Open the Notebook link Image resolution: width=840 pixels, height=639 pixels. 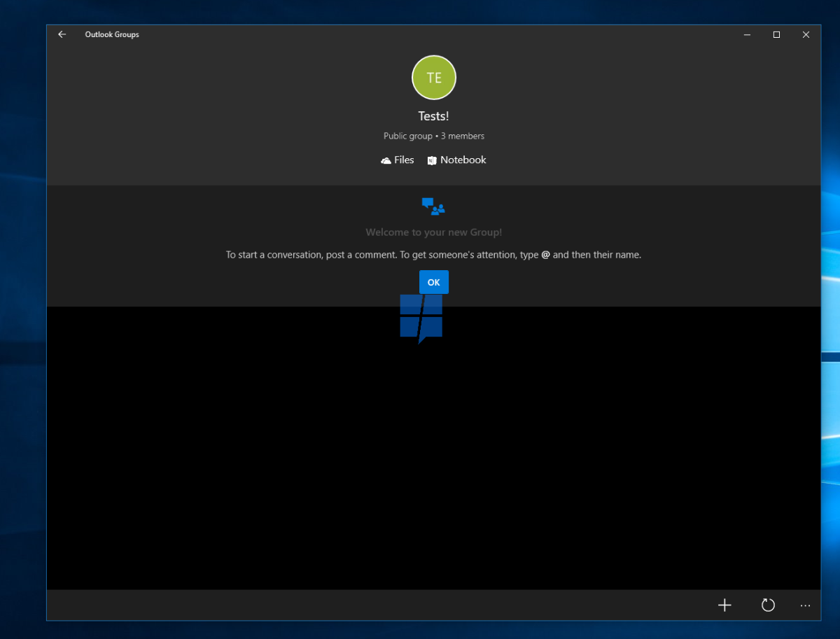463,160
